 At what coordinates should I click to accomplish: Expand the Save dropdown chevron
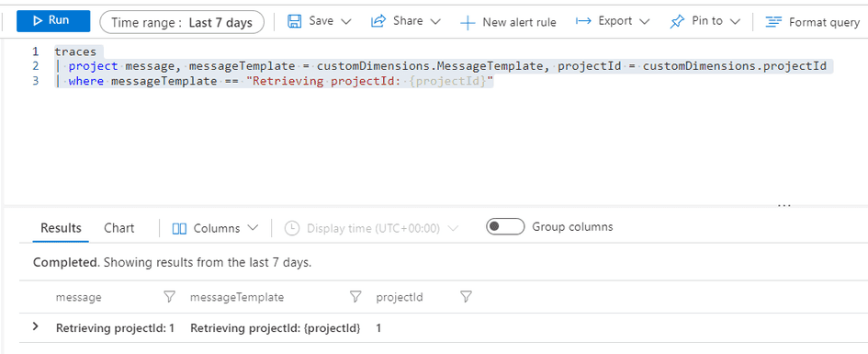pyautogui.click(x=346, y=21)
